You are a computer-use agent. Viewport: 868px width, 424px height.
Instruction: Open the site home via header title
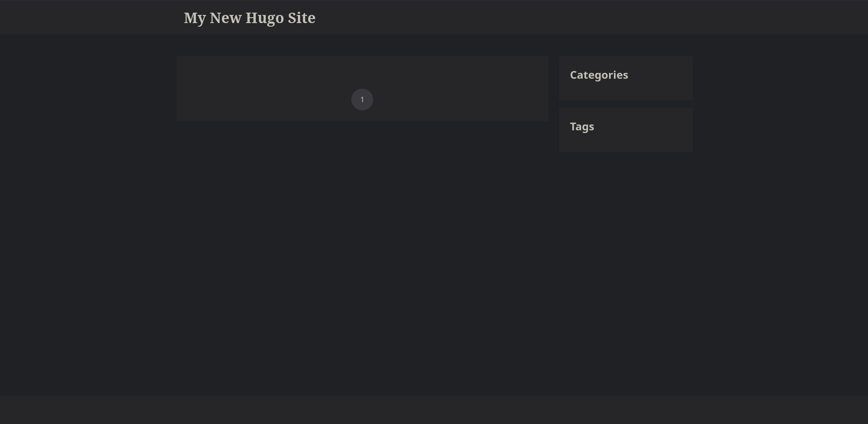(249, 18)
